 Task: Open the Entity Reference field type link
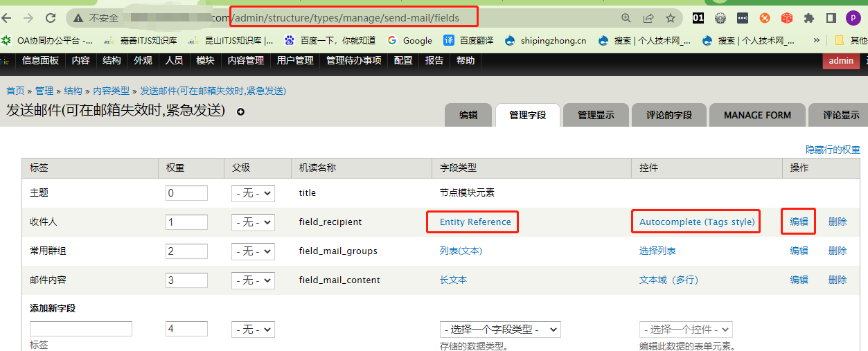(475, 222)
